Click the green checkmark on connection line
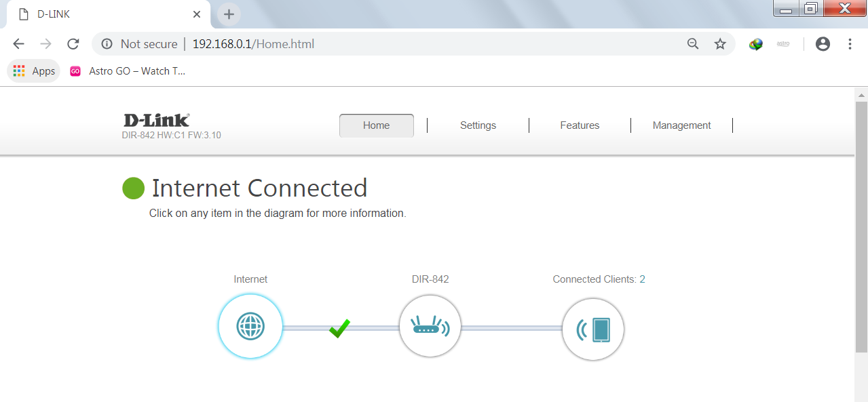 coord(339,328)
